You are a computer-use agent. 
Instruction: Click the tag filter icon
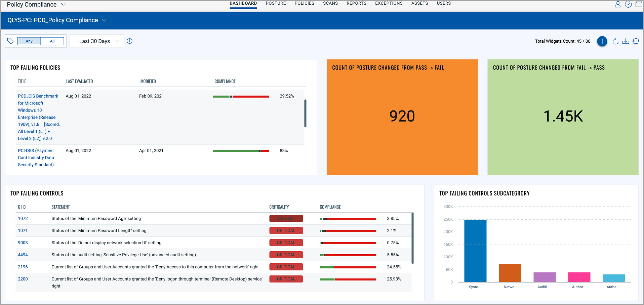point(10,41)
